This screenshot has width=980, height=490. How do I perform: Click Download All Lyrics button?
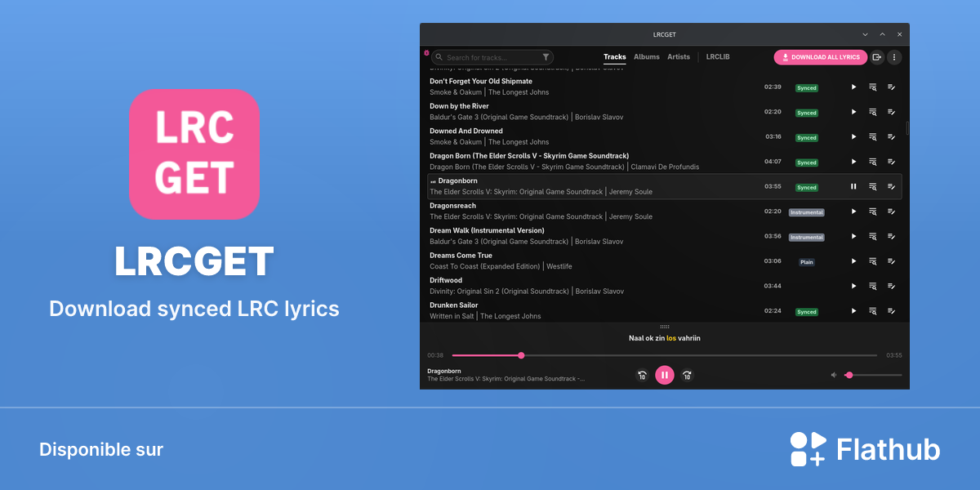pyautogui.click(x=821, y=57)
